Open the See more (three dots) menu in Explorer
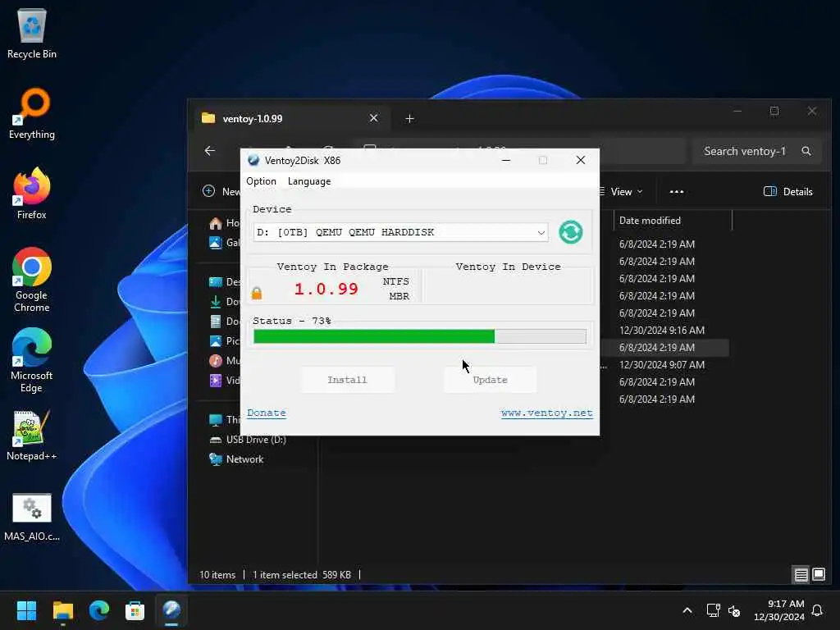 click(x=677, y=192)
